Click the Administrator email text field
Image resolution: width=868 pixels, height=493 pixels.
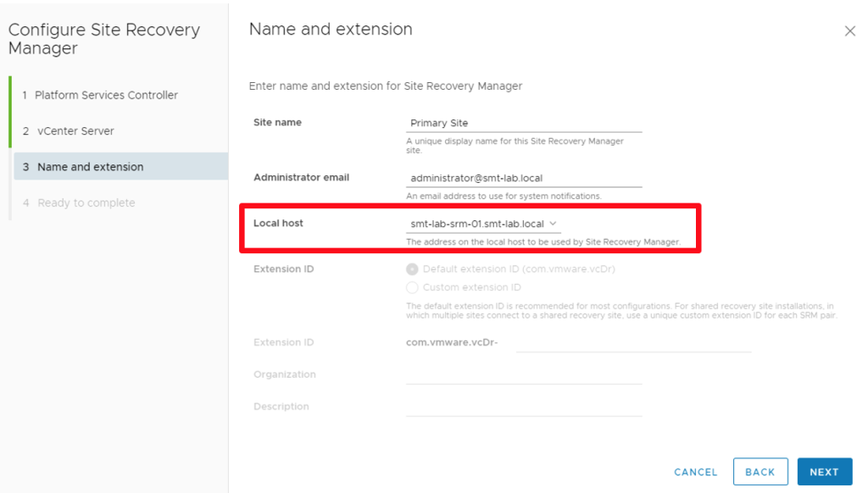click(523, 179)
